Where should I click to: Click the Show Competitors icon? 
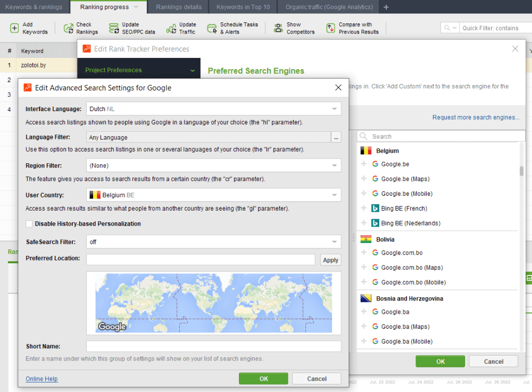tap(278, 28)
